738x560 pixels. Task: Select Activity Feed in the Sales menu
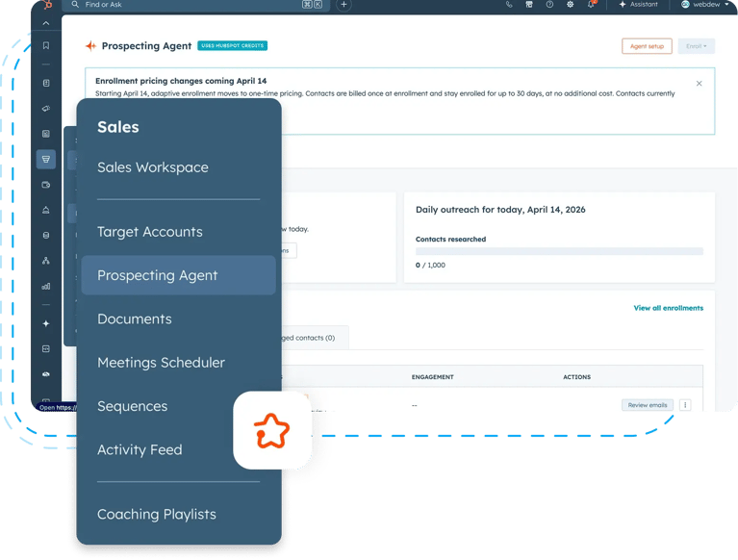140,449
